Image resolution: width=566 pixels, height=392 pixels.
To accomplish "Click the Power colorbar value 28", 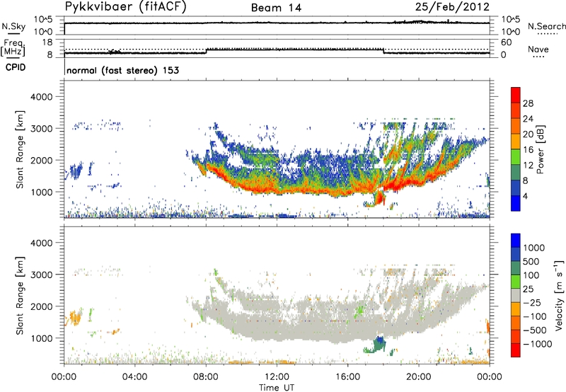I will [x=528, y=103].
